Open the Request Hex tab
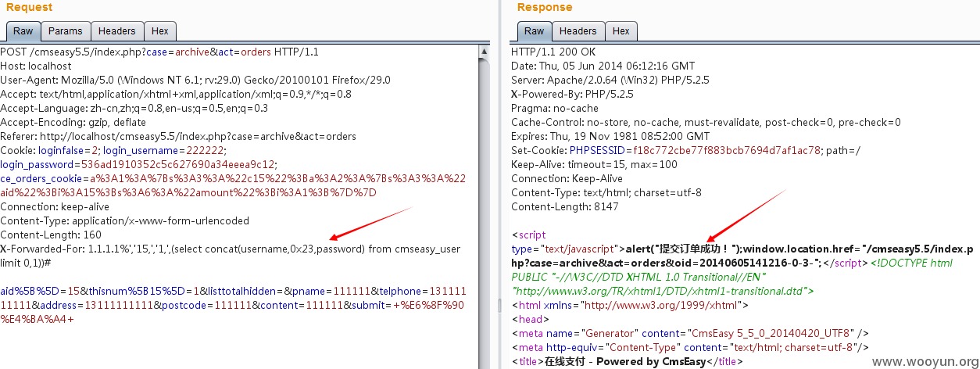 coord(160,31)
